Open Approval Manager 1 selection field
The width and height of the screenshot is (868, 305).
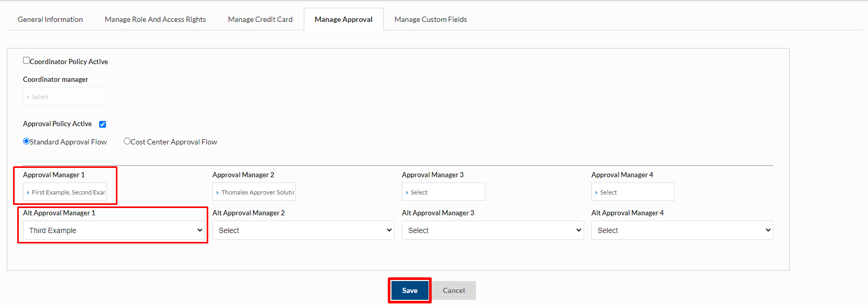tap(65, 192)
